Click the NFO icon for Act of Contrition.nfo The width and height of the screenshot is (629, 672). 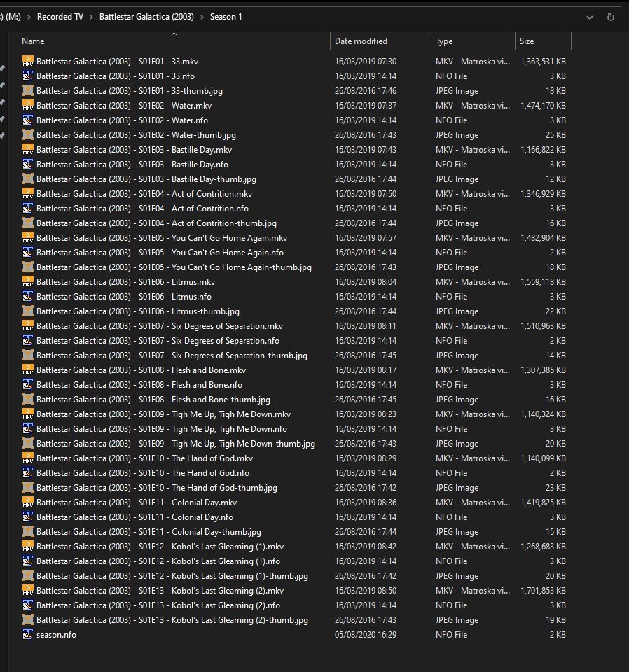pos(28,209)
